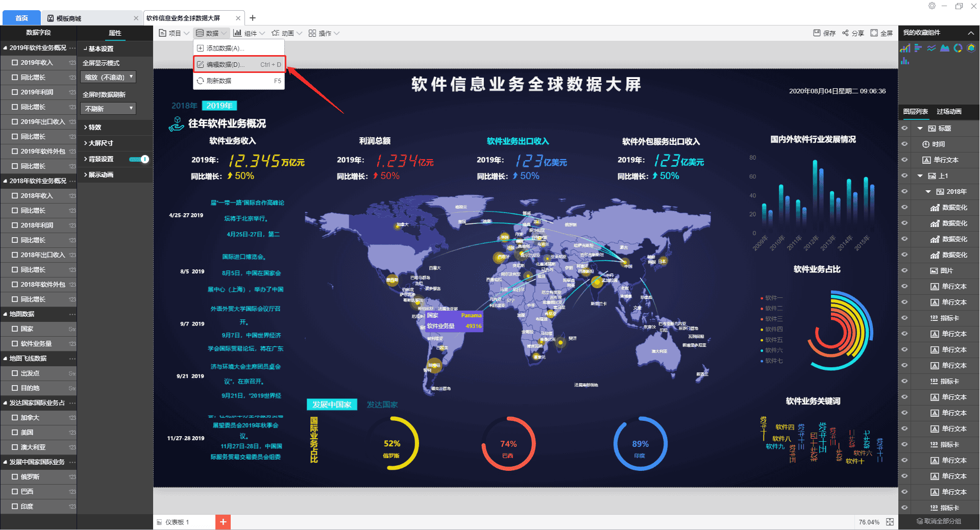Check the 2019年出口收入 field checkbox
This screenshot has height=530, width=980.
15,122
